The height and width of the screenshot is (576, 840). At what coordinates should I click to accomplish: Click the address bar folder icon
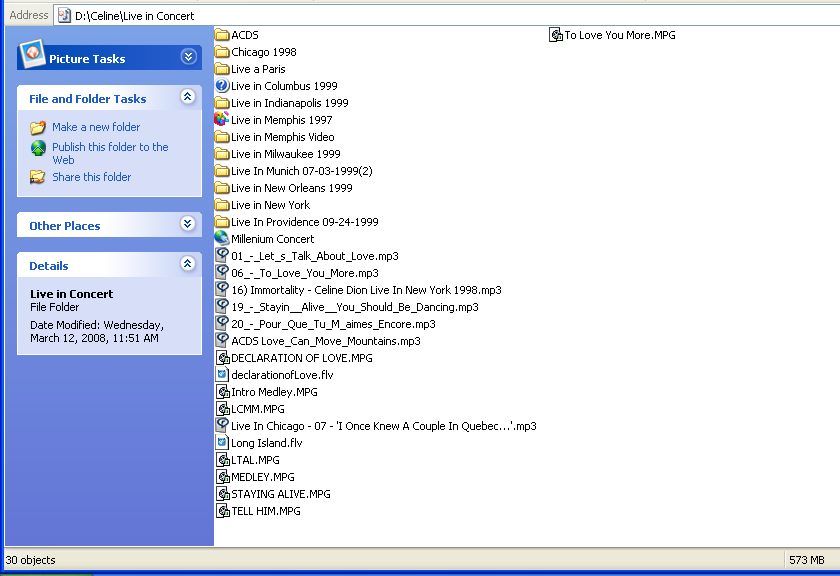64,16
